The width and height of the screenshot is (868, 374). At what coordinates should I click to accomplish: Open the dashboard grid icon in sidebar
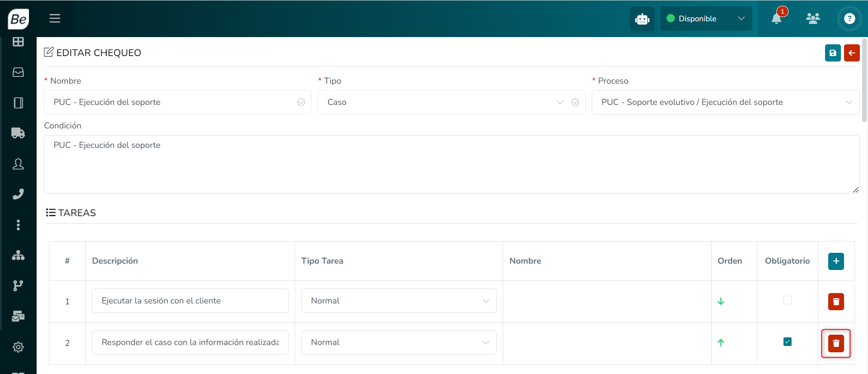[x=18, y=42]
